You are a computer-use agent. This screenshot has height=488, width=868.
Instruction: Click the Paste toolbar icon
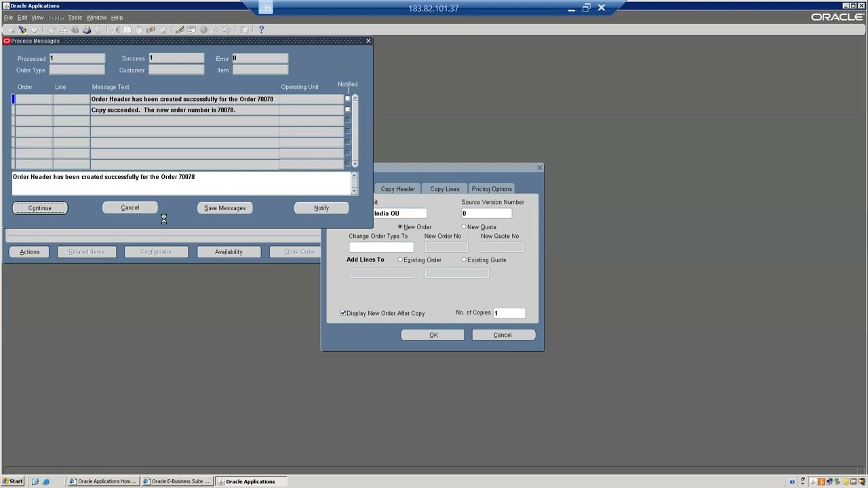tap(139, 30)
